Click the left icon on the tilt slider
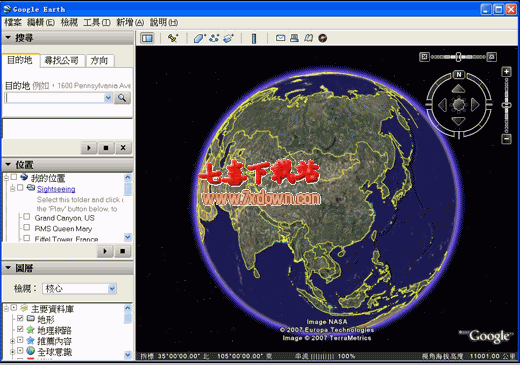The height and width of the screenshot is (365, 520). tap(424, 57)
